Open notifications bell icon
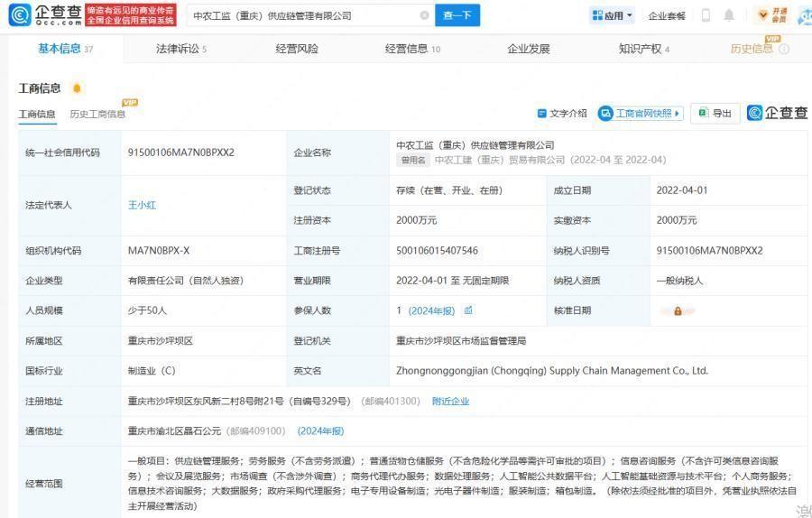Viewport: 812px width, 518px height. point(729,15)
